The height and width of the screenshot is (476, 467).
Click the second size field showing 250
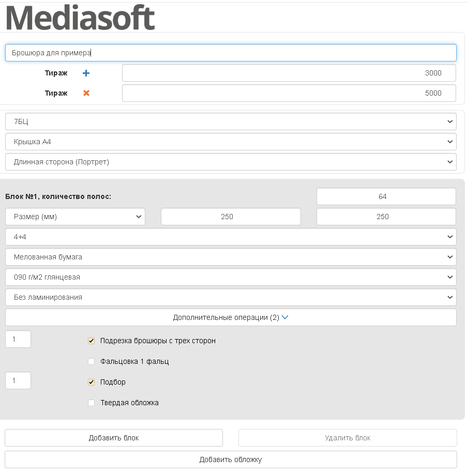pyautogui.click(x=386, y=217)
